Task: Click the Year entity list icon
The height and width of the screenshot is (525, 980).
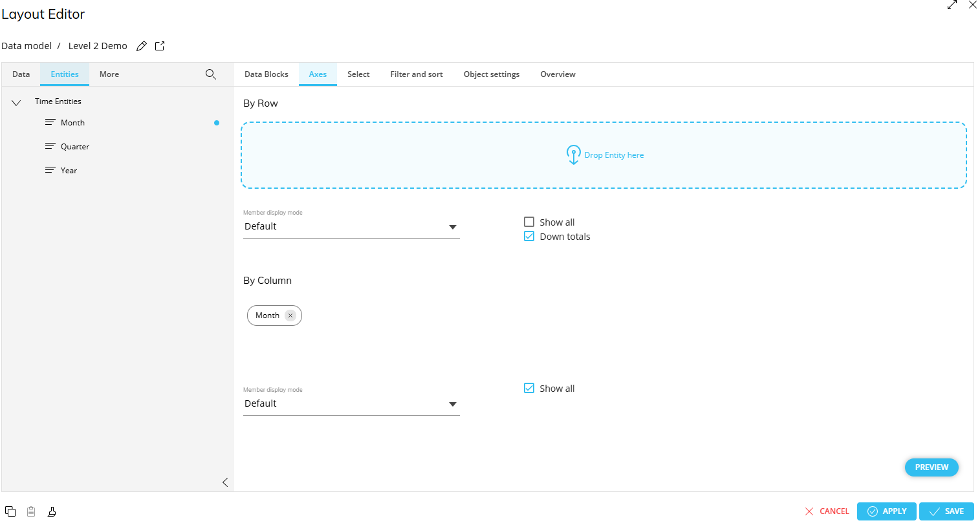Action: (x=50, y=170)
